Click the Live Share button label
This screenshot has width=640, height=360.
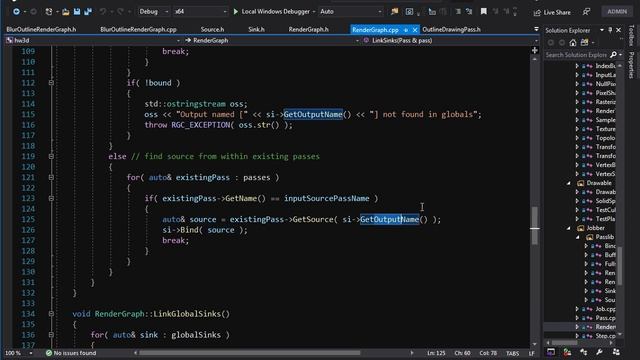click(x=557, y=13)
